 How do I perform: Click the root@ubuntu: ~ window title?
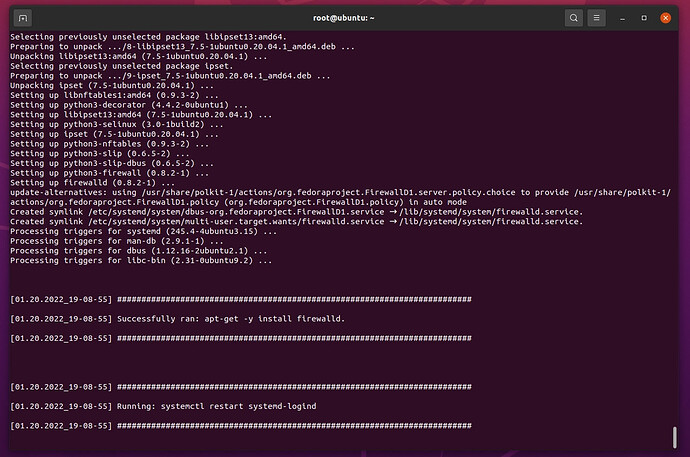[x=343, y=18]
